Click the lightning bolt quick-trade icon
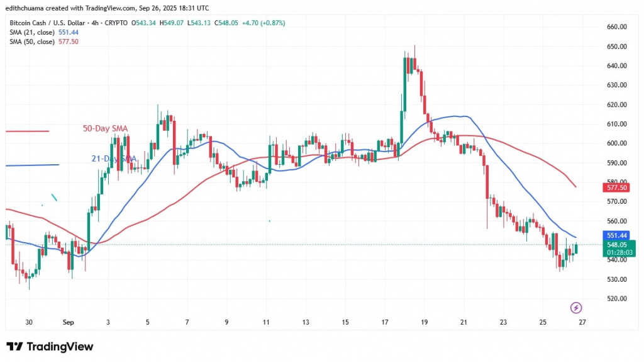 pos(575,308)
